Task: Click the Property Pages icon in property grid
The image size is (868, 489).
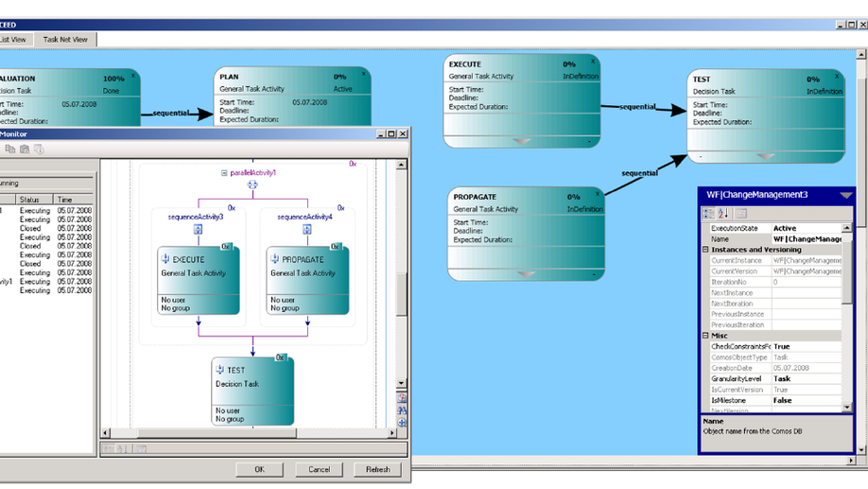Action: pos(742,213)
